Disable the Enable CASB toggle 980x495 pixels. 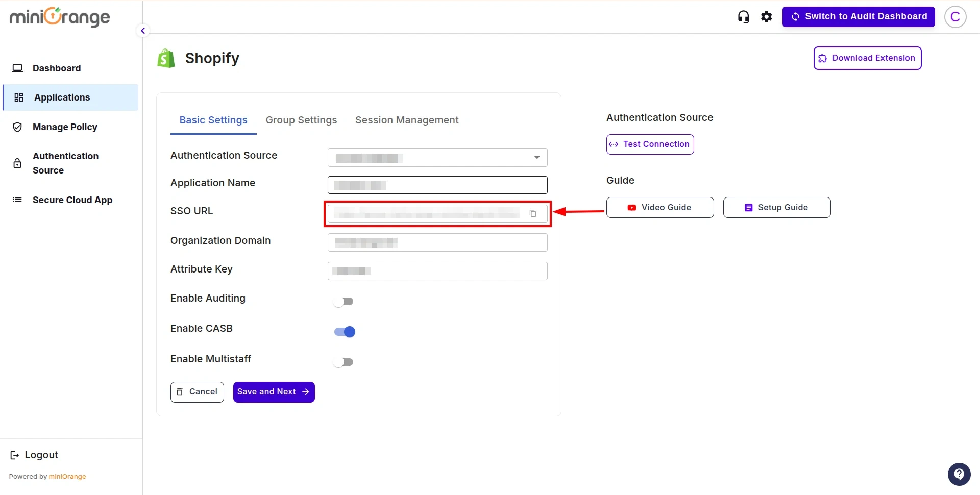[344, 331]
